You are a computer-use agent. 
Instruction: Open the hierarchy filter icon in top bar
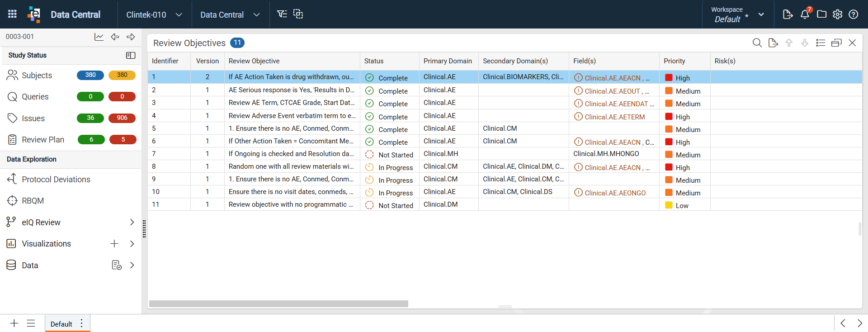point(282,14)
